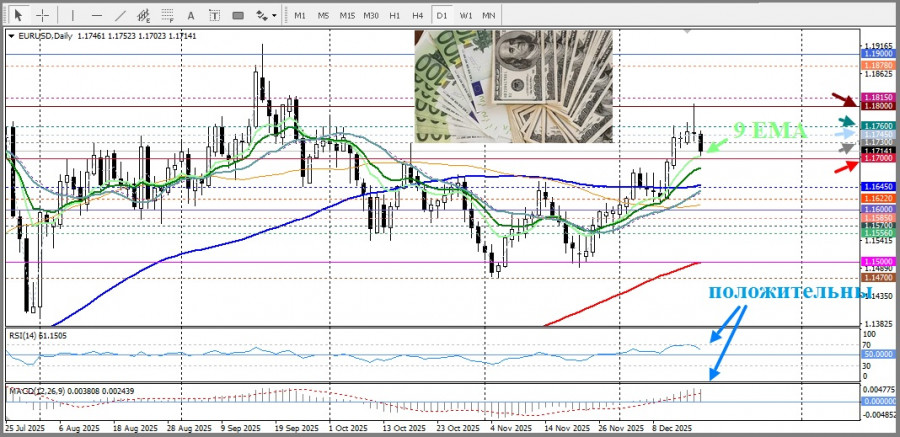Click the equidistant channel tool
Viewport: 900px width, 437px height.
(146, 15)
